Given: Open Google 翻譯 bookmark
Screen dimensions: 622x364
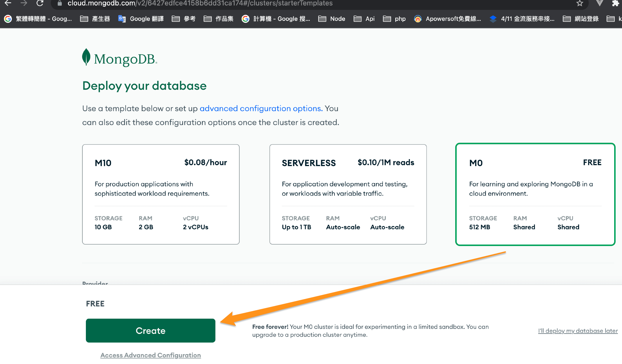Looking at the screenshot, I should click(x=141, y=19).
